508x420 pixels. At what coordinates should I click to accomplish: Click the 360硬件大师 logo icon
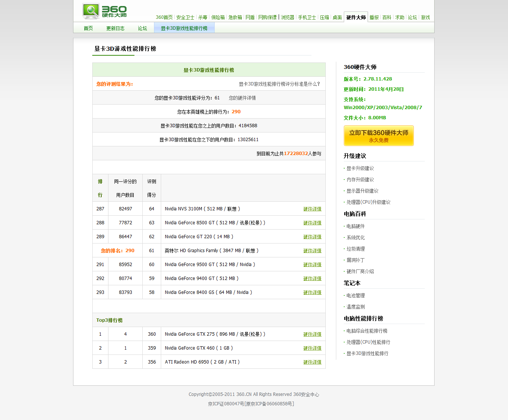(x=105, y=11)
